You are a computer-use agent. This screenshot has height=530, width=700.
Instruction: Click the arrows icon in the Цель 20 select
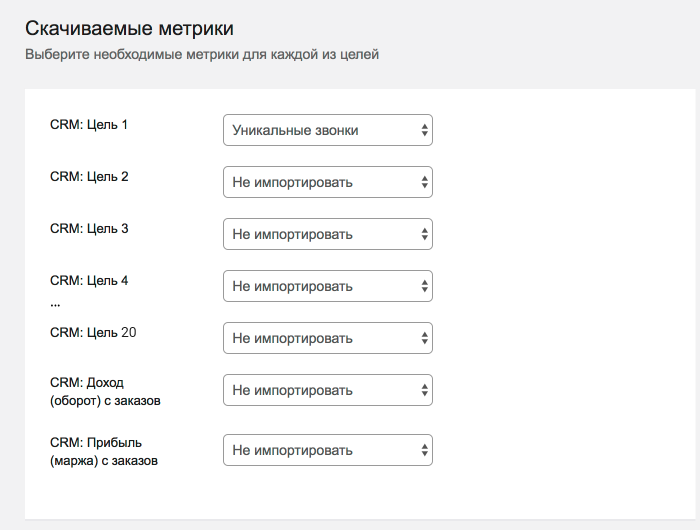pos(424,338)
